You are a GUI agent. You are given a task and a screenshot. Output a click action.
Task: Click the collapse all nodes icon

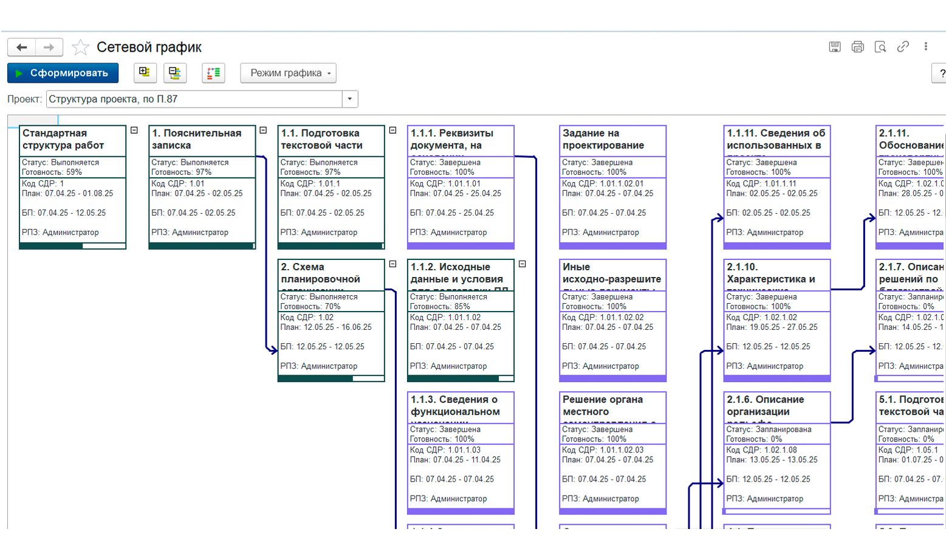(175, 73)
